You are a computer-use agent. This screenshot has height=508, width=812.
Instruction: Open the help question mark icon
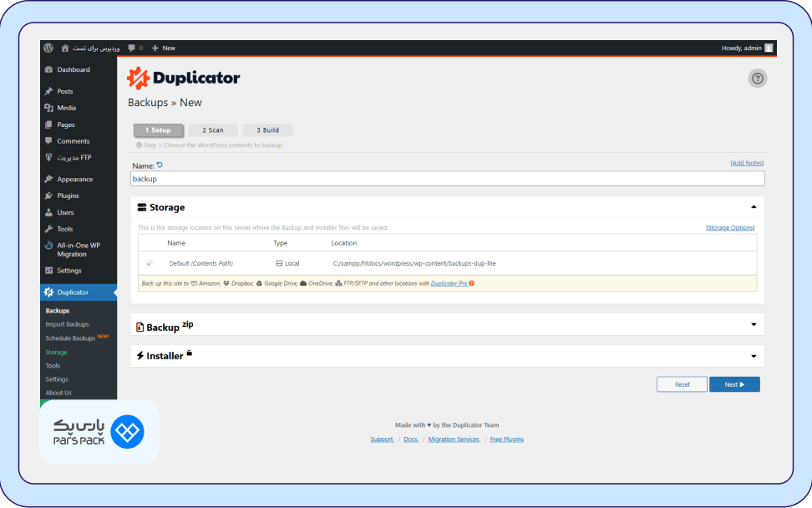757,78
